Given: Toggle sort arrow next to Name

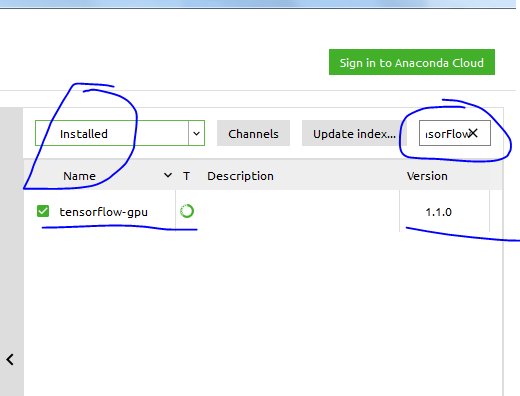Looking at the screenshot, I should [168, 175].
